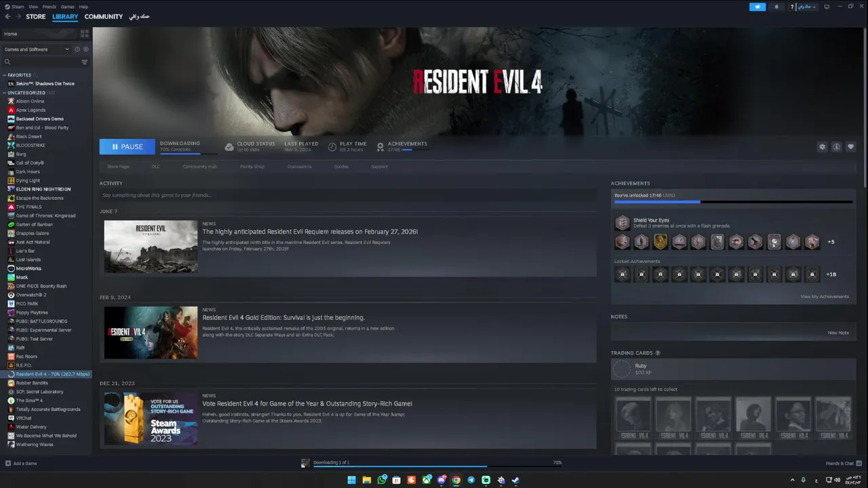Select Sekiro: Shadows Die Twice
This screenshot has height=488, width=868.
(45, 83)
